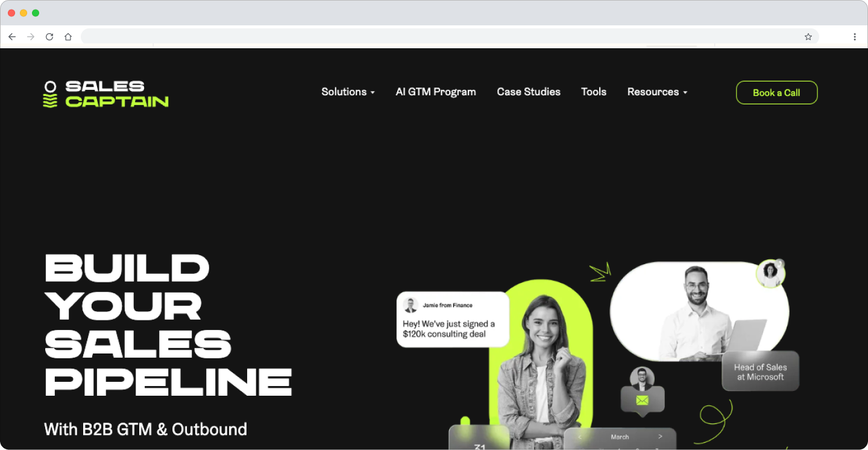Minimize window with yellow button
The image size is (868, 450).
tap(24, 13)
